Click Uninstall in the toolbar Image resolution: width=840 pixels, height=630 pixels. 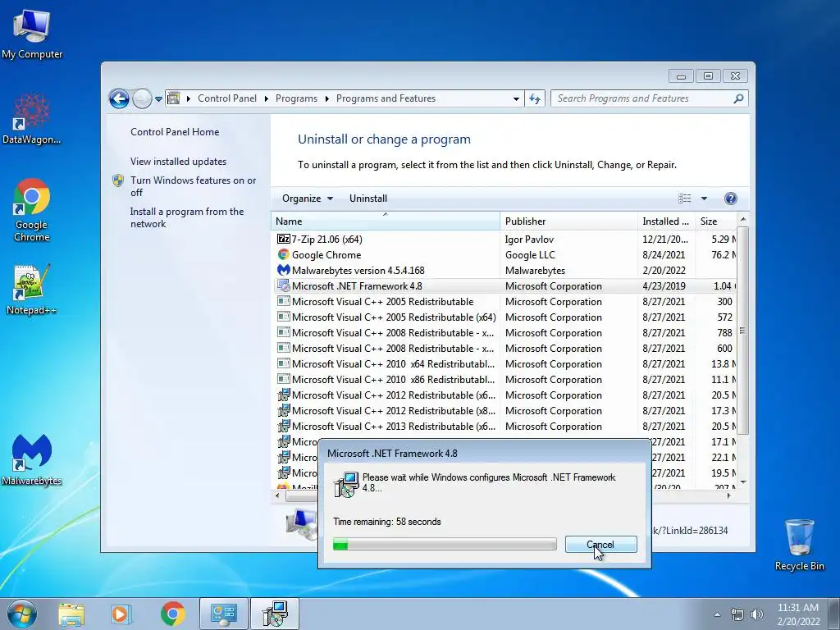click(368, 199)
